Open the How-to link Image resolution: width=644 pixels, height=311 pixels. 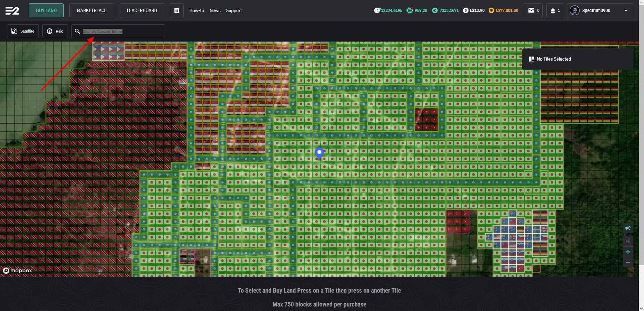[x=196, y=10]
